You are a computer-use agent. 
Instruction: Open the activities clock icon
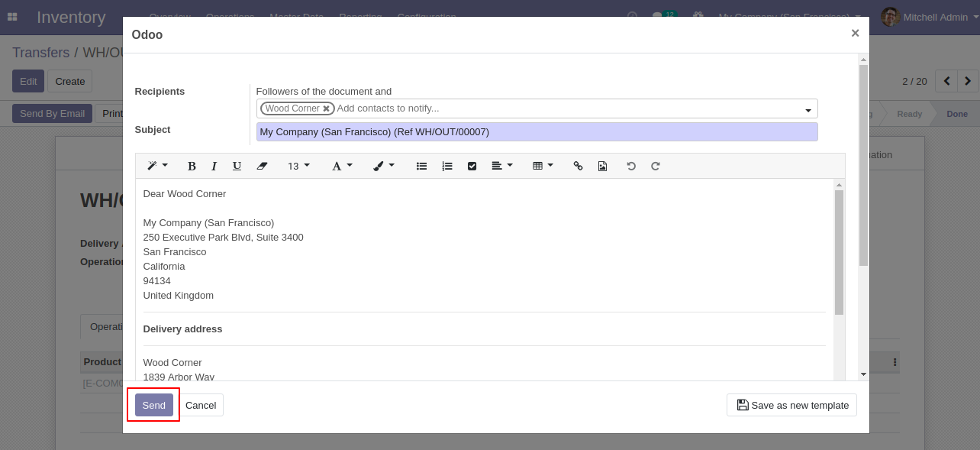pyautogui.click(x=632, y=16)
